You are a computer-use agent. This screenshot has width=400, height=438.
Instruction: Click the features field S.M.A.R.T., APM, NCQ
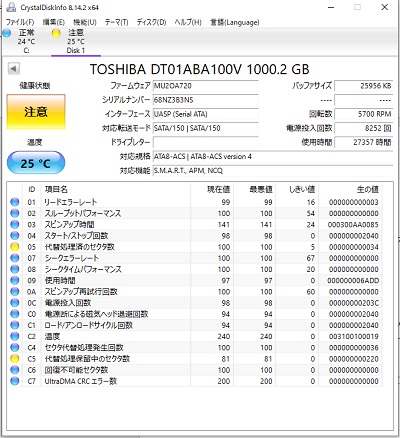pos(273,171)
